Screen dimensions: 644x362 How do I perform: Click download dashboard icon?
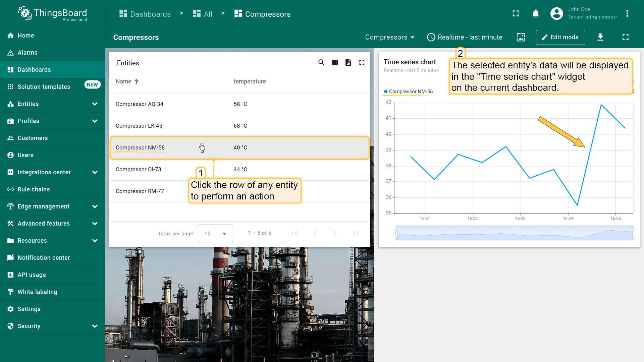(x=600, y=37)
